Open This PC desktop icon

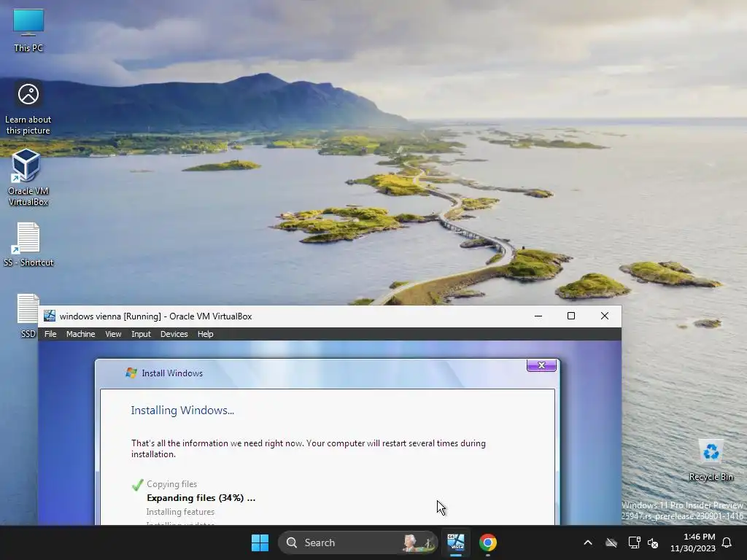tap(28, 30)
